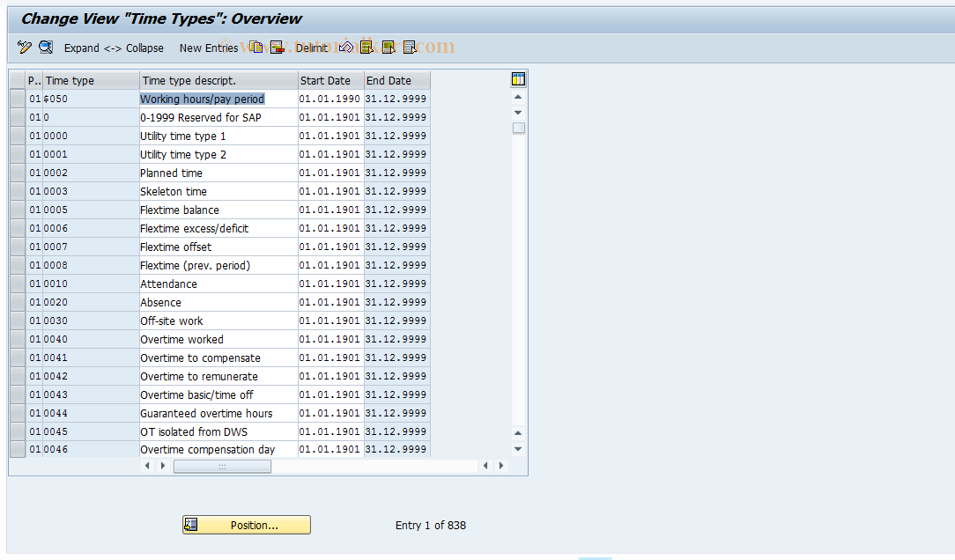Click the Guaranteed overtime hours cell

click(x=218, y=413)
